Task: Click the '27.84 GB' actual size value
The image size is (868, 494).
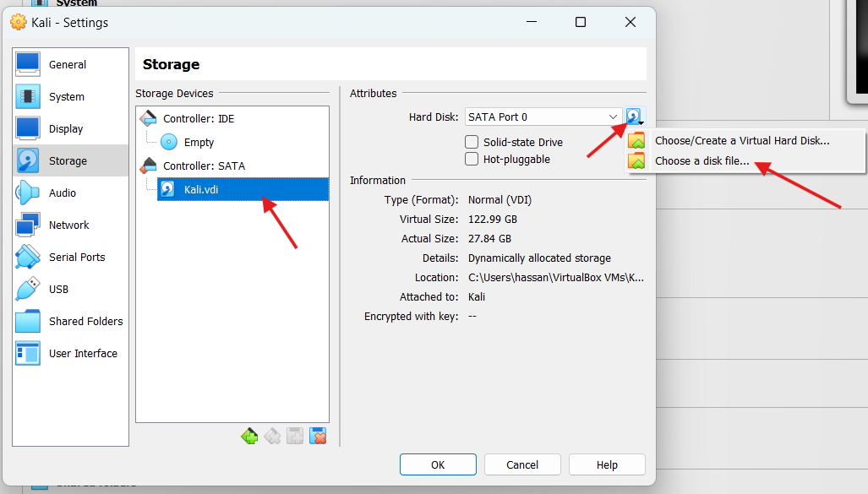Action: (x=489, y=238)
